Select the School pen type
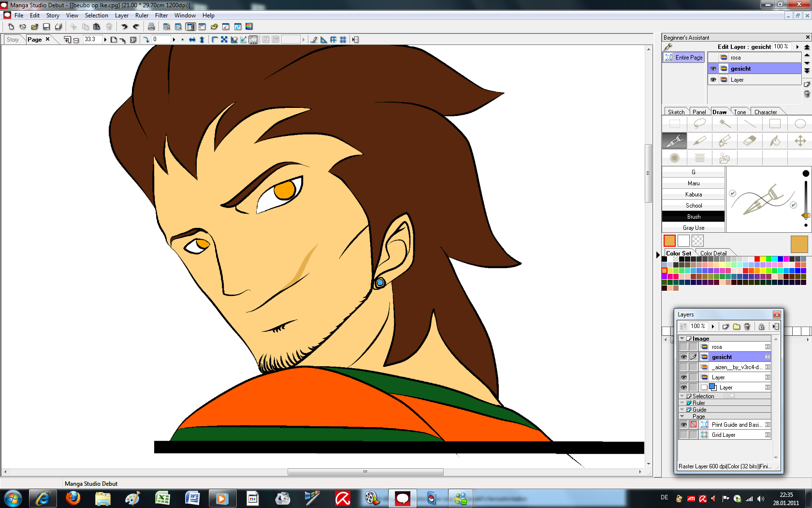This screenshot has width=812, height=508. 694,206
